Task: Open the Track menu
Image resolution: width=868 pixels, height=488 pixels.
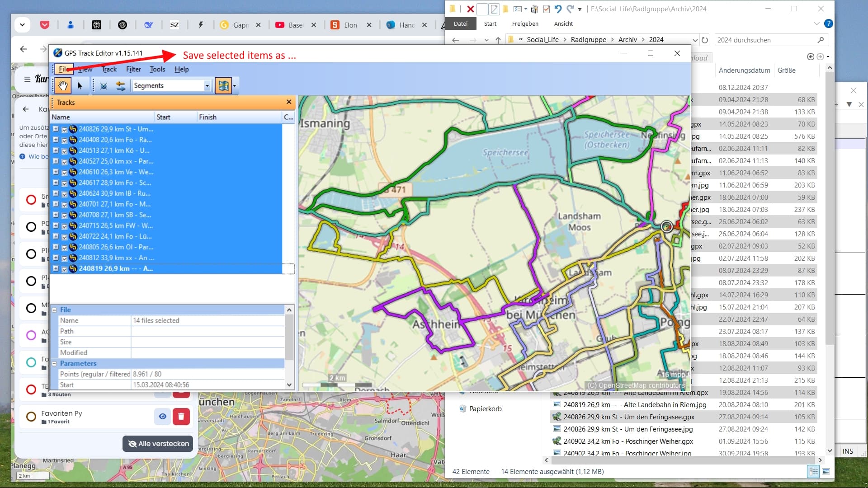Action: [x=109, y=69]
